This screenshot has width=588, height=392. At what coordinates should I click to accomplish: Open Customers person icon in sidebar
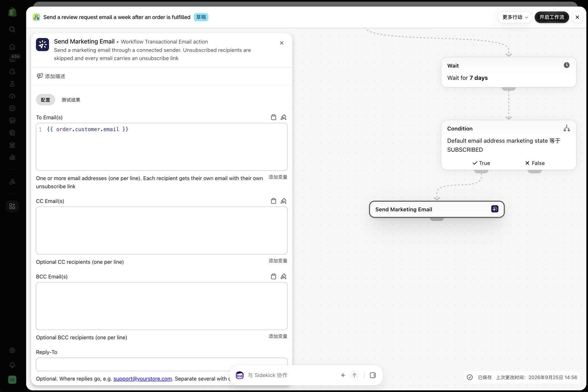[x=12, y=84]
